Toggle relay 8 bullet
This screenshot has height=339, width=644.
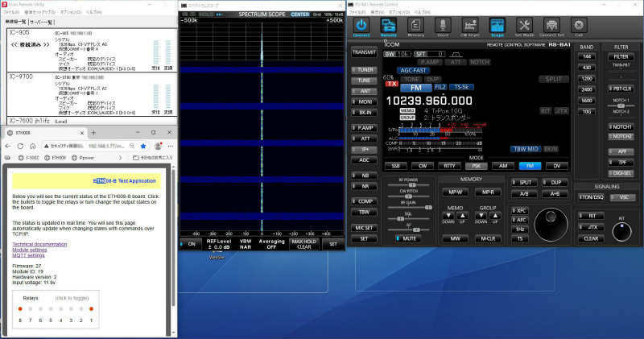coord(19,308)
